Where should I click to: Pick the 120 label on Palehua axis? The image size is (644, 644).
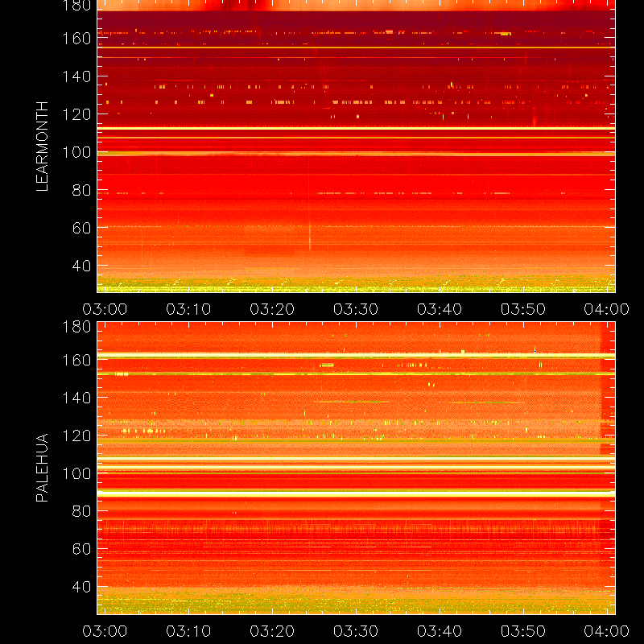[76, 436]
